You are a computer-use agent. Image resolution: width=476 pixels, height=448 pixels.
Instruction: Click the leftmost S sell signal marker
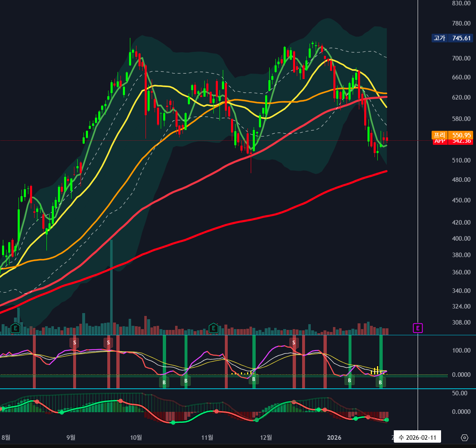(x=74, y=342)
